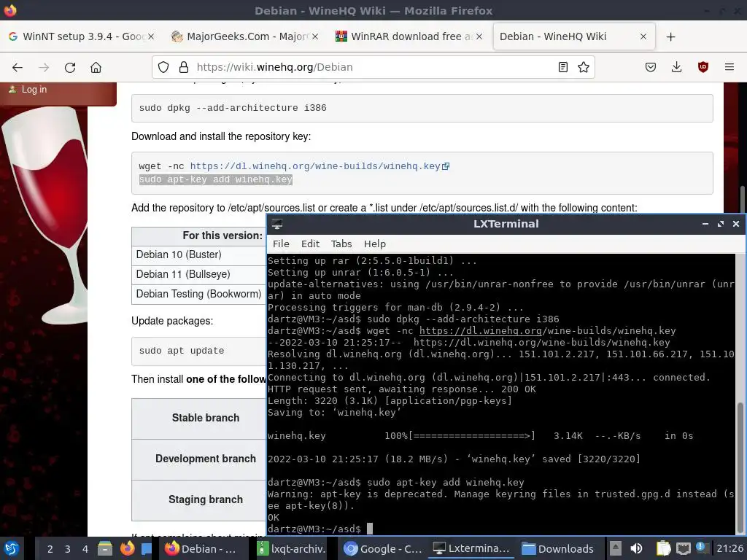Viewport: 747px width, 560px height.
Task: Minimize the LXTerminal window
Action: point(705,224)
